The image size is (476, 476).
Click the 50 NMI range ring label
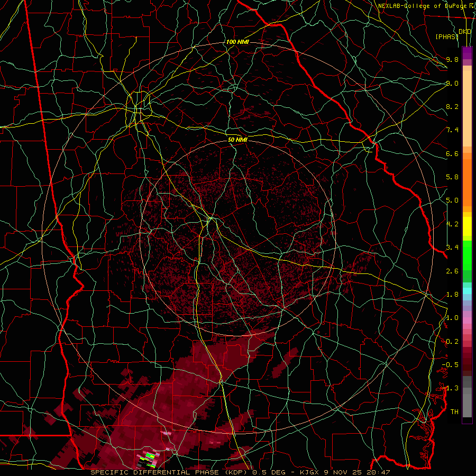click(x=237, y=140)
